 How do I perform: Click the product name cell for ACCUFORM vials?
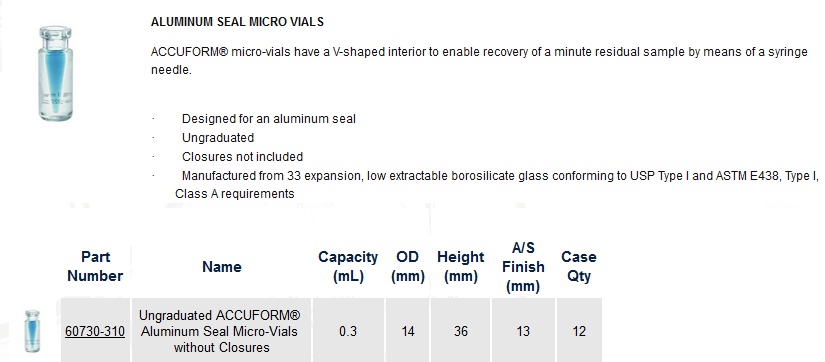pyautogui.click(x=222, y=331)
